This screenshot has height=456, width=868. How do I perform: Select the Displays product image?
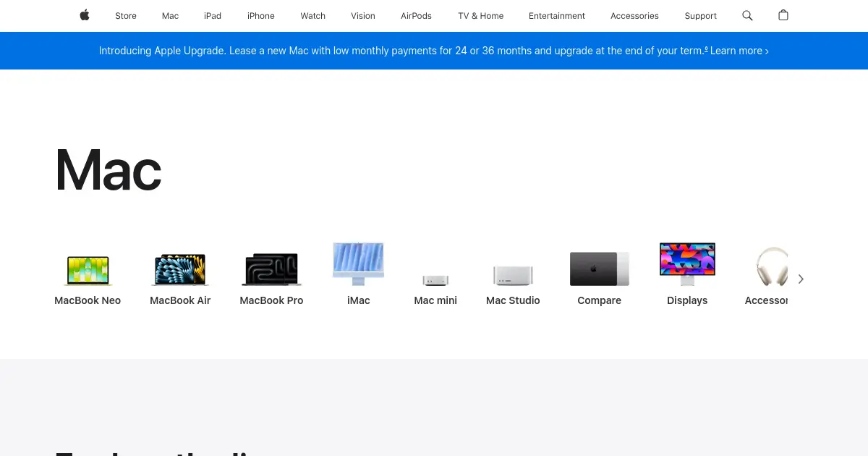point(687,264)
